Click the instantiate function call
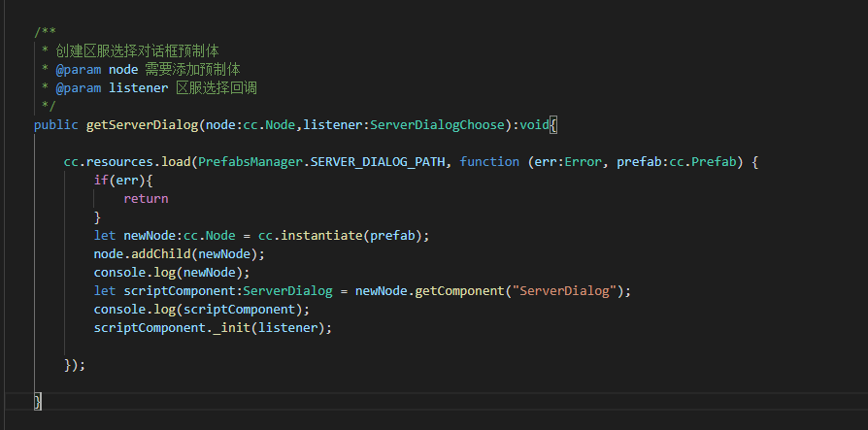This screenshot has height=430, width=868. [x=321, y=235]
